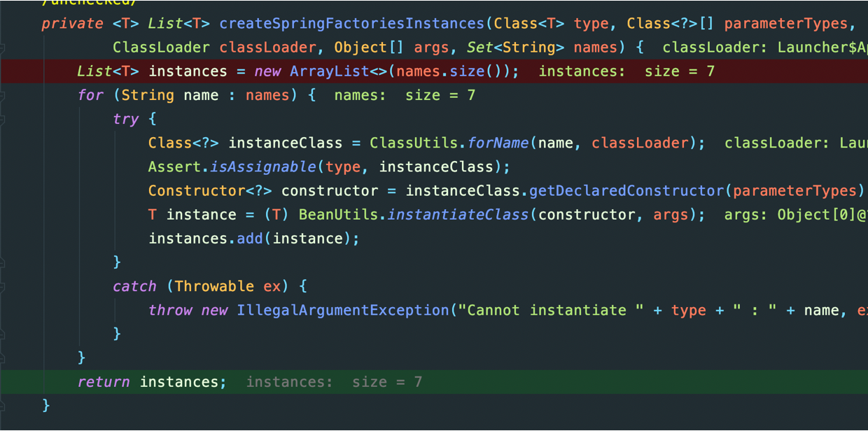Click 'IllegalArgumentException' class name
868x431 pixels.
pos(343,309)
